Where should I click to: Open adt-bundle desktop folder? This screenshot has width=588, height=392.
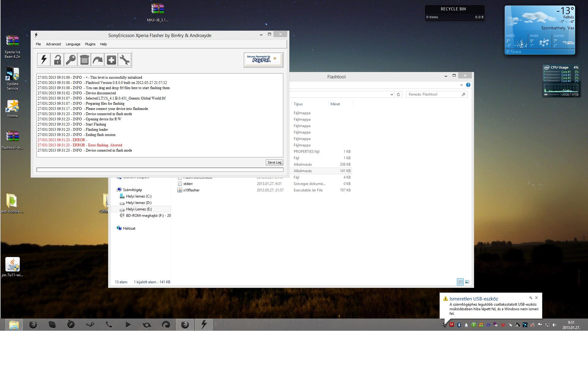pyautogui.click(x=12, y=203)
